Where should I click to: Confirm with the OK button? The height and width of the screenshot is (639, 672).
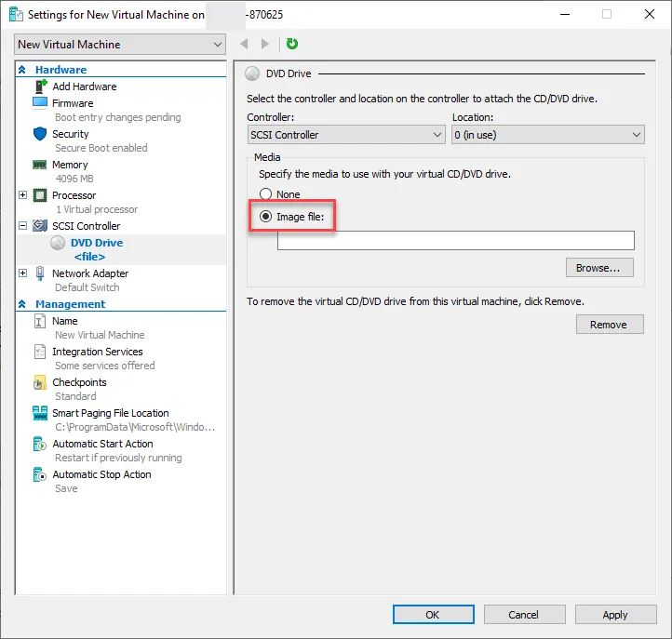[434, 615]
